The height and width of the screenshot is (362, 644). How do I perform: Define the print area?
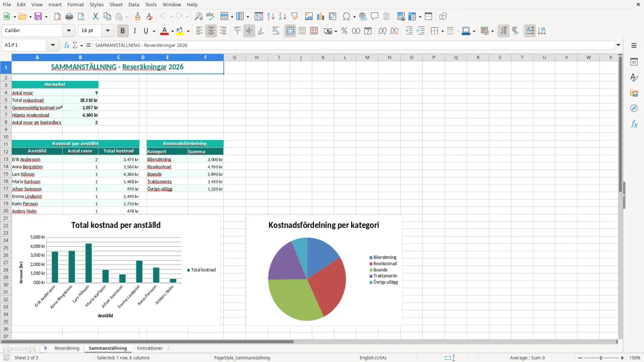(x=401, y=17)
